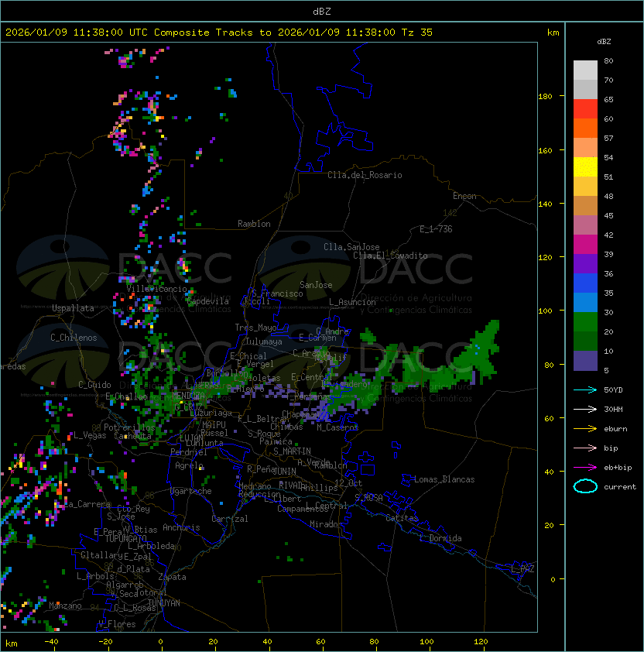The image size is (644, 652).
Task: Click the yellow eburn arrow legend icon
Action: (585, 429)
